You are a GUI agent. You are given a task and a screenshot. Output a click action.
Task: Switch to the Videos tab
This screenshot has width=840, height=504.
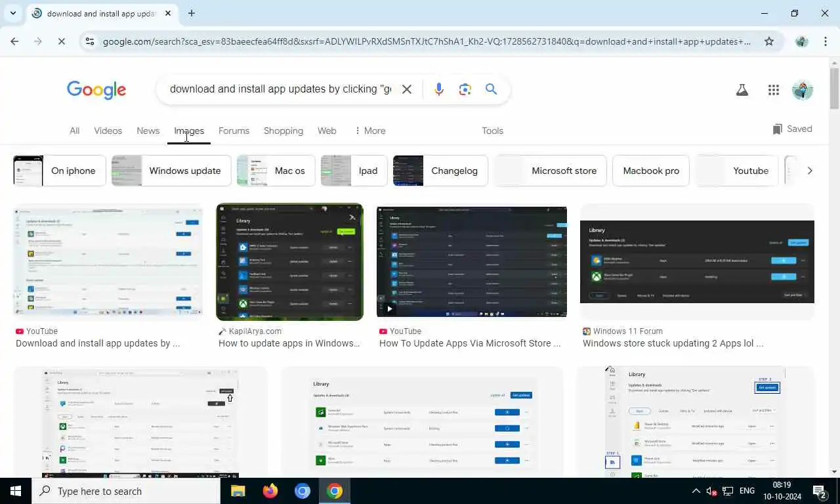tap(108, 131)
